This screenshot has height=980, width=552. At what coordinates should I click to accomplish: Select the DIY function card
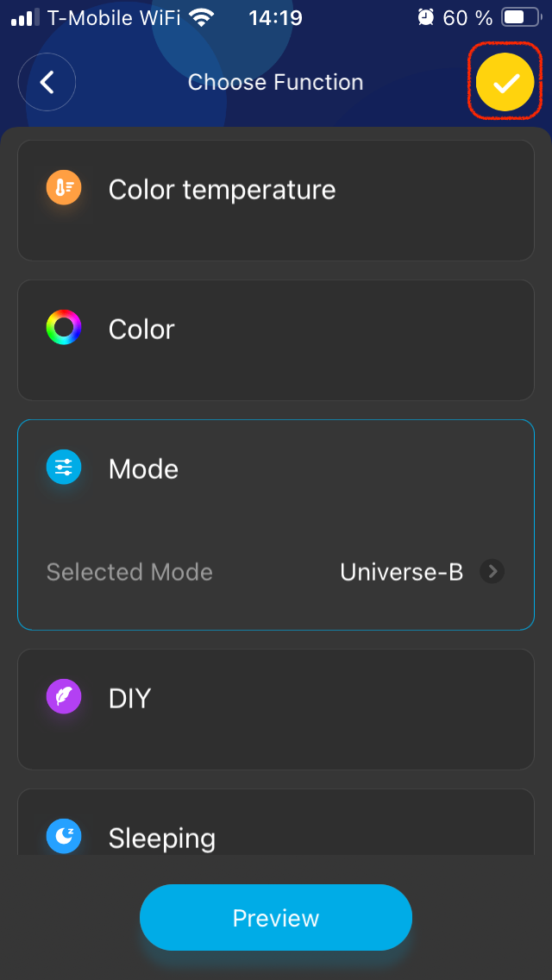pyautogui.click(x=276, y=709)
